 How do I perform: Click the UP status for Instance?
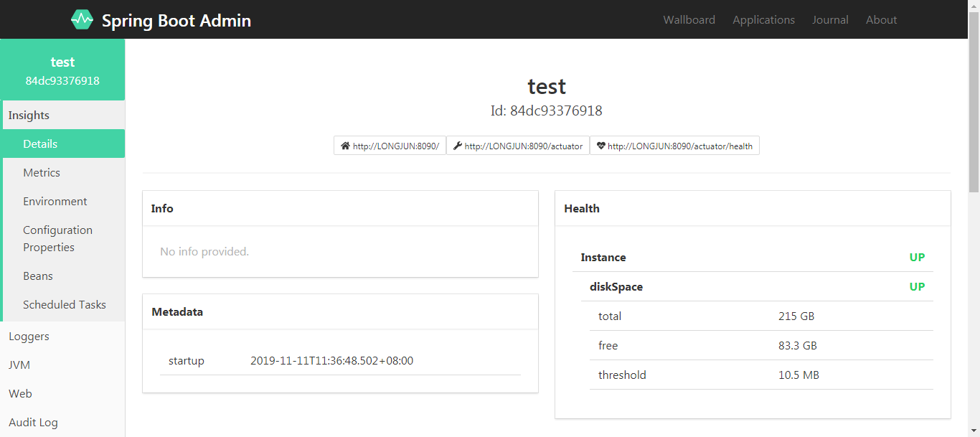917,257
